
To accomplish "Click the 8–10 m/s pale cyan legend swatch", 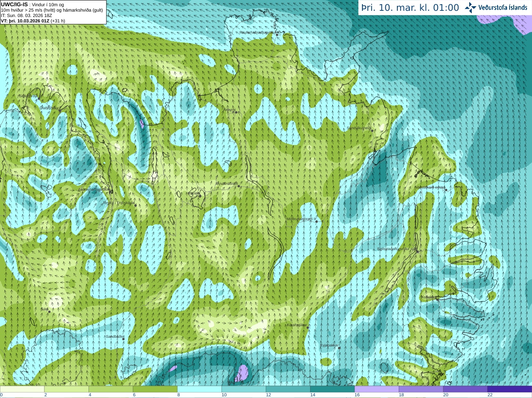I will 199,389.
